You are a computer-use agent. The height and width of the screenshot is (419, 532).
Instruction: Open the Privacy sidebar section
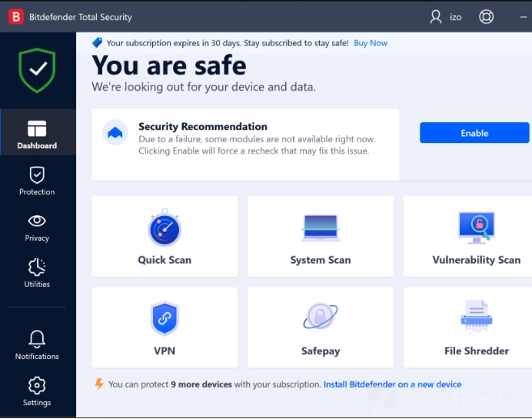37,228
